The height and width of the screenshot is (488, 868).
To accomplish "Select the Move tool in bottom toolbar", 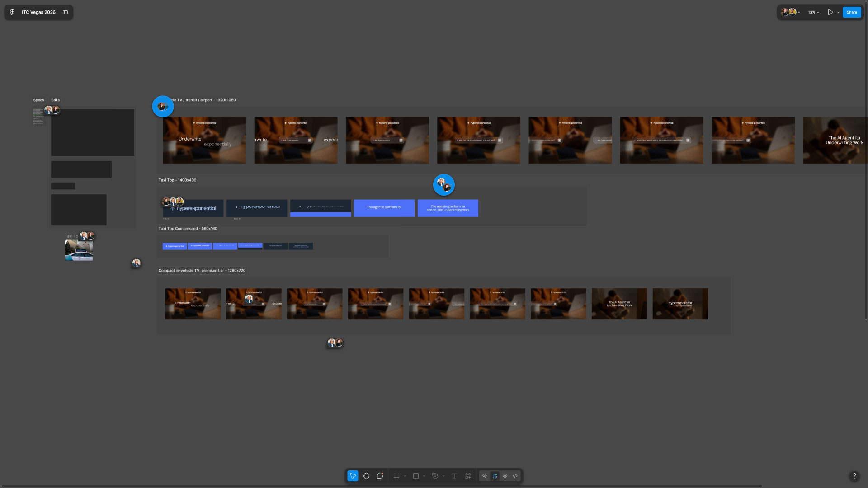I will (353, 476).
